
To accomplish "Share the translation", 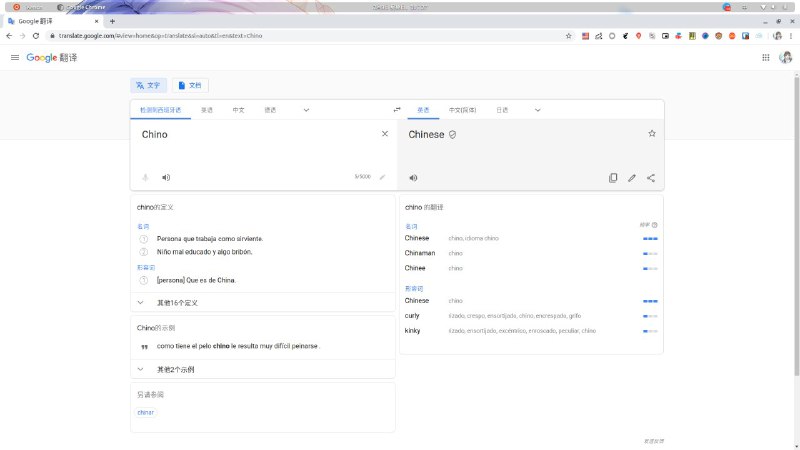I will (651, 178).
